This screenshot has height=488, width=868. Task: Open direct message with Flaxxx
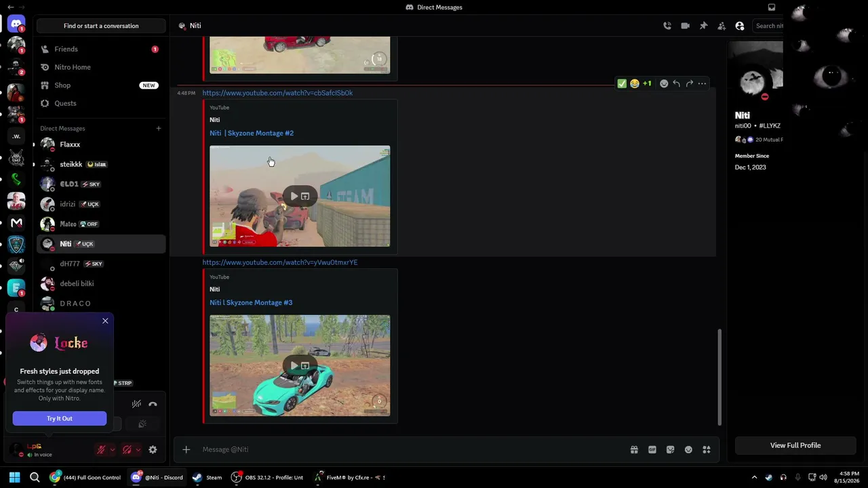[101, 144]
